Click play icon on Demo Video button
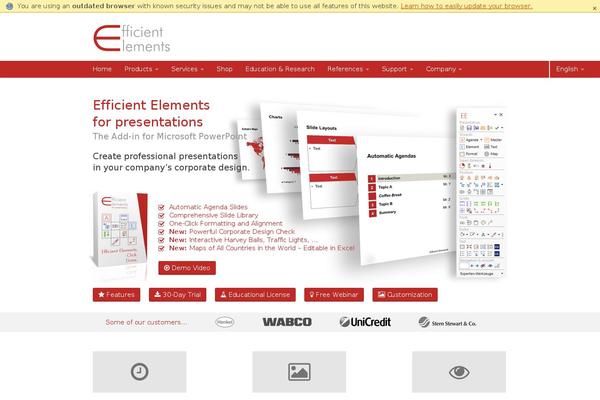This screenshot has height=400, width=600. (x=167, y=268)
